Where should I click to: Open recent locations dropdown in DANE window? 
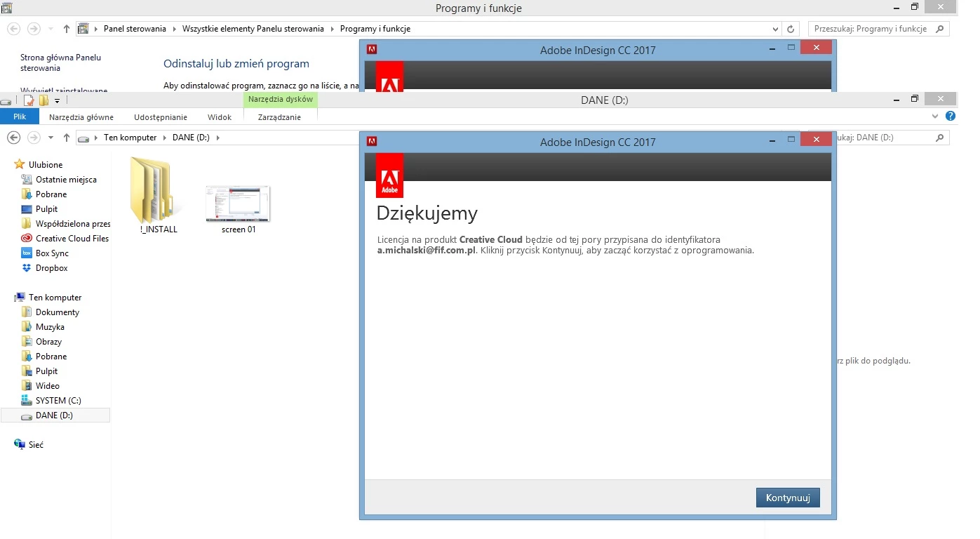point(51,138)
